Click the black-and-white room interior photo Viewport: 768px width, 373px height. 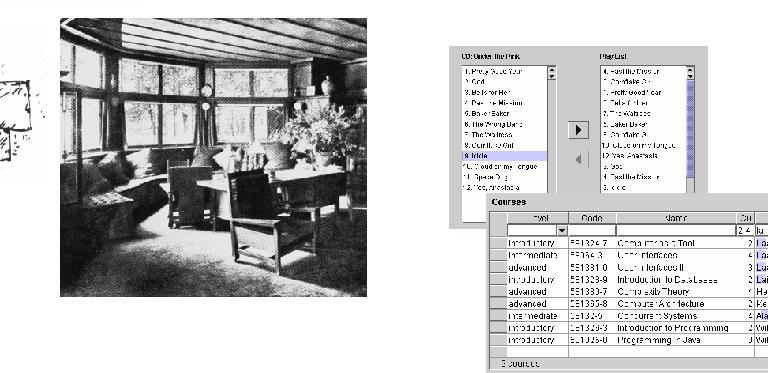click(213, 157)
